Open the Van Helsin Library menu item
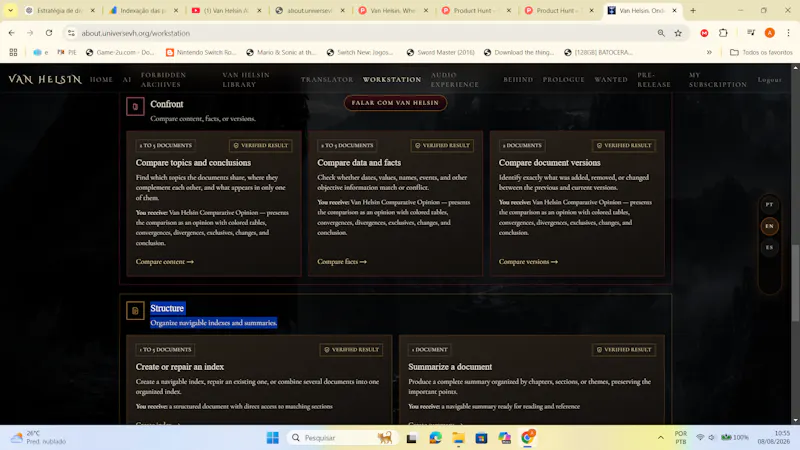 click(246, 80)
